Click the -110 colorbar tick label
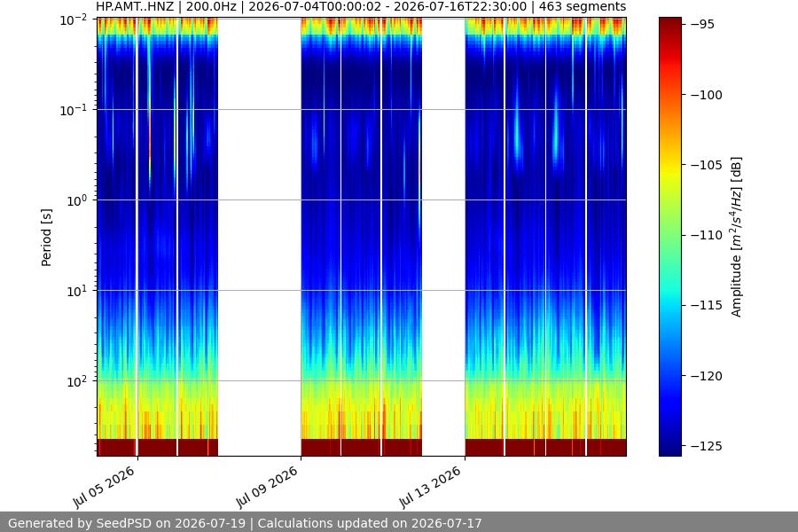798x532 pixels. click(707, 235)
